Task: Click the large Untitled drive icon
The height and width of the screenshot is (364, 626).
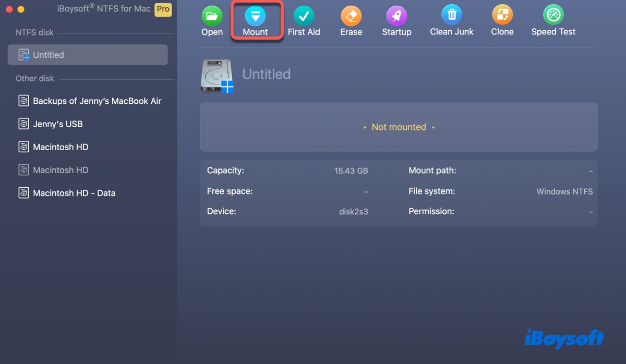Action: (x=216, y=76)
